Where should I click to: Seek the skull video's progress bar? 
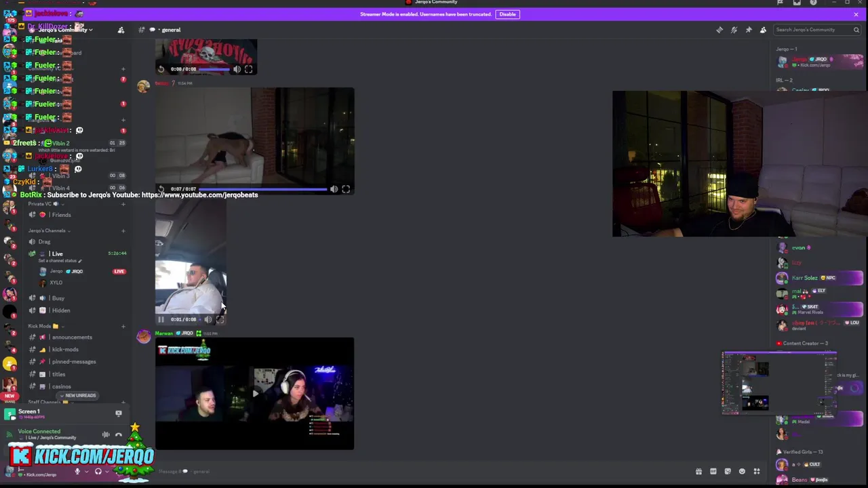pyautogui.click(x=214, y=69)
